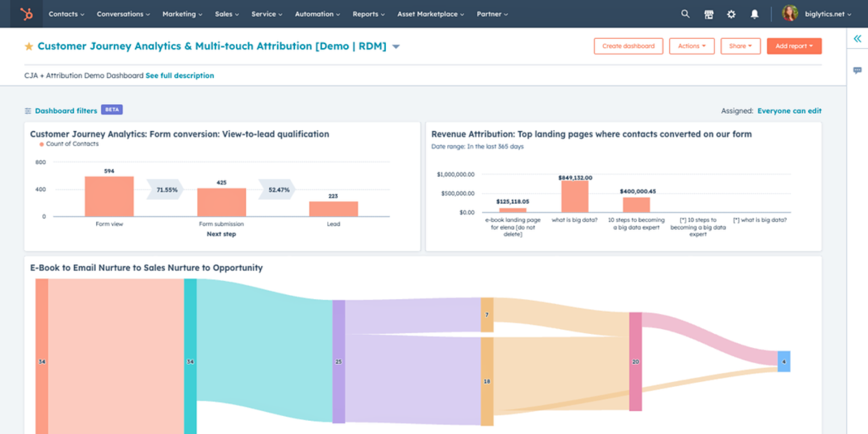
Task: Click the orange Sankey node labeled 7
Action: (487, 315)
